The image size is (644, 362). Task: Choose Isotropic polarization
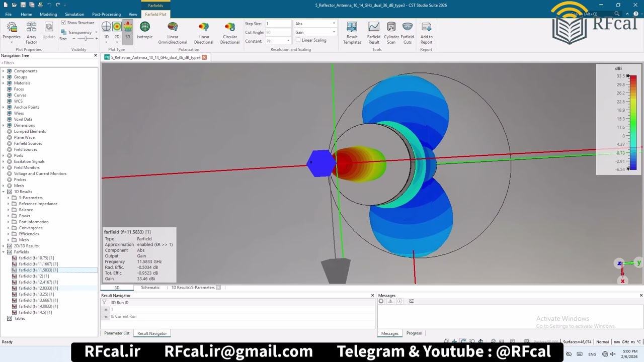coord(144,30)
